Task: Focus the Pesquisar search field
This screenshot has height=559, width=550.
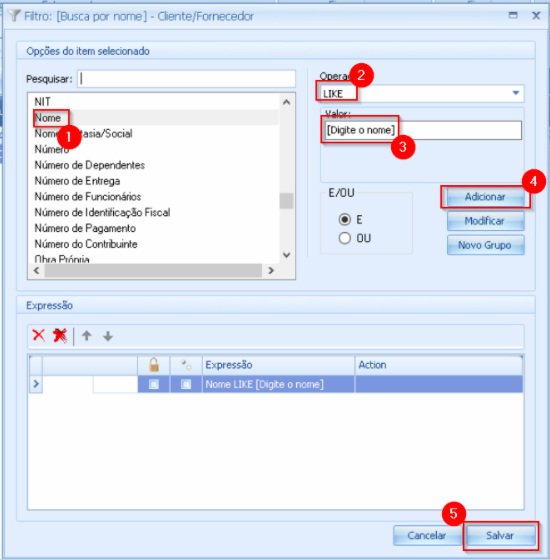Action: (186, 79)
